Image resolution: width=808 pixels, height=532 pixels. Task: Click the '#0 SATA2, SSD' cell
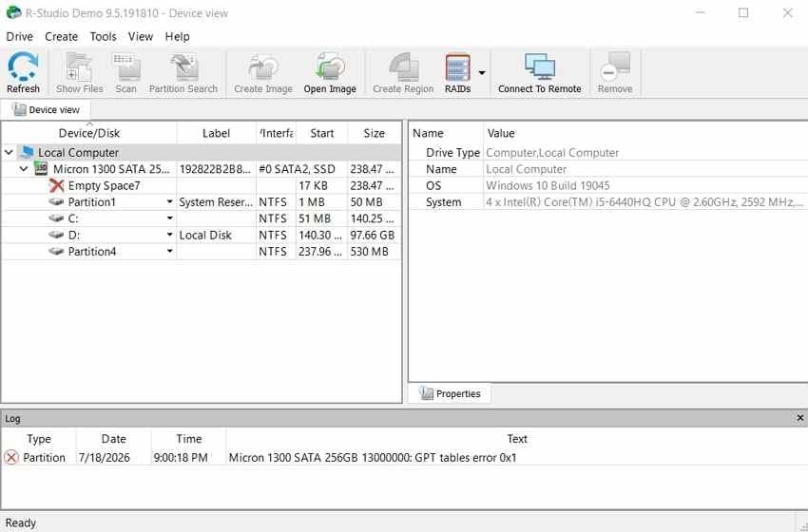coord(297,169)
